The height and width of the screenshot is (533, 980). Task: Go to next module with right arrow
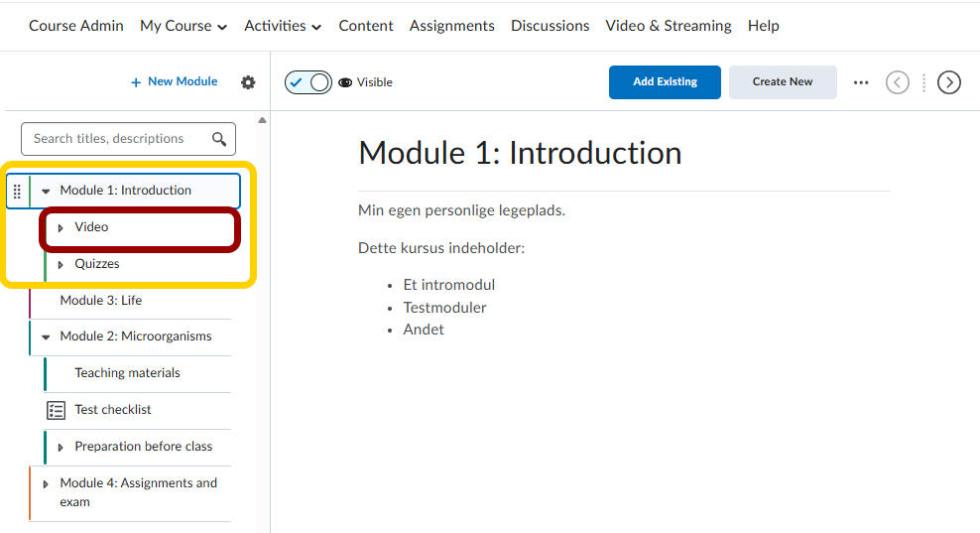(x=949, y=82)
